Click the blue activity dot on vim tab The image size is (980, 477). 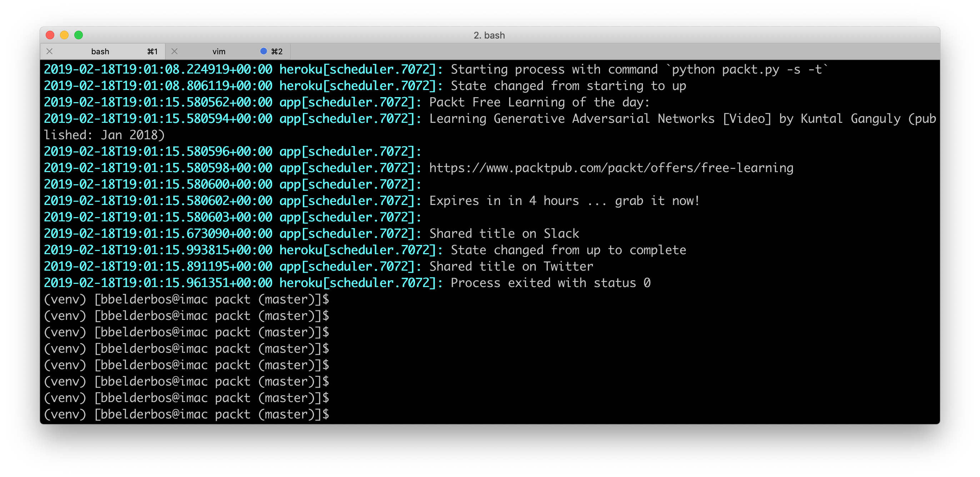(263, 51)
